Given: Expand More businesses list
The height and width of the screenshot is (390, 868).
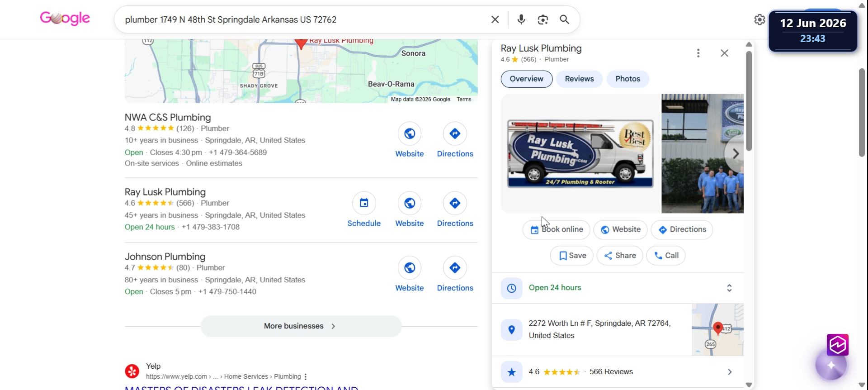Looking at the screenshot, I should tap(301, 326).
